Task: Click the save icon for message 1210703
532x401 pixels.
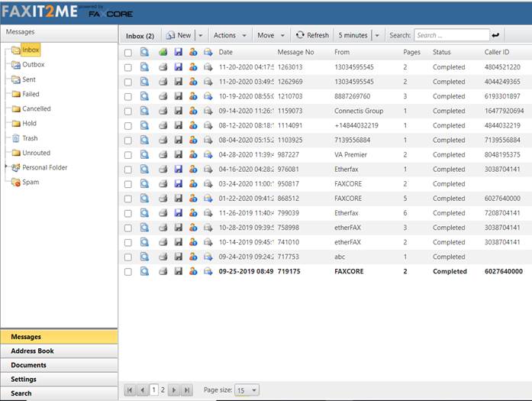Action: coord(178,96)
